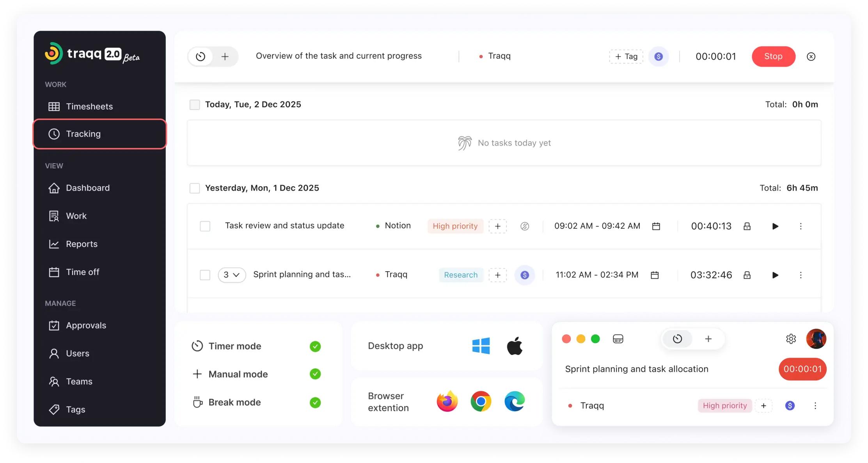Select Tracking in the sidebar

tap(100, 134)
